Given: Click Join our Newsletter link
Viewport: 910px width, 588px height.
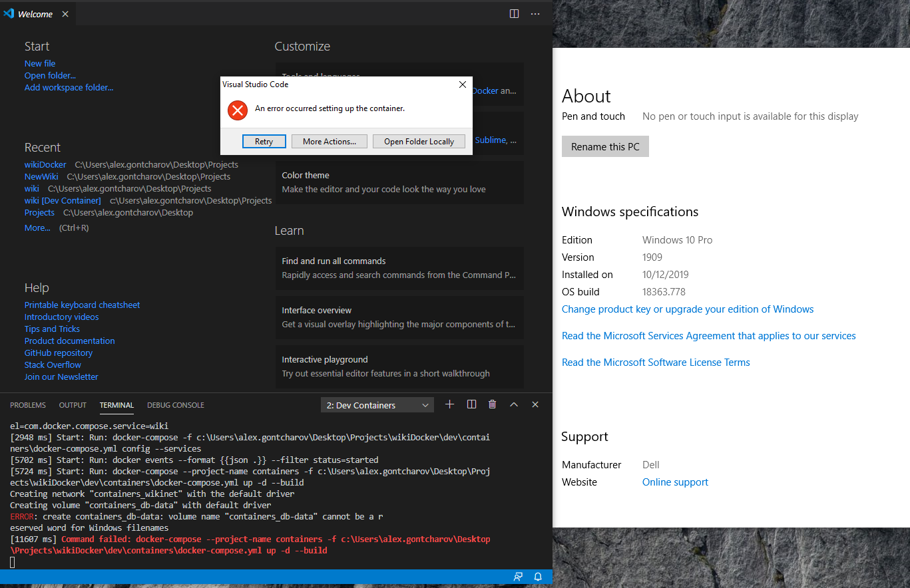Looking at the screenshot, I should [x=61, y=377].
